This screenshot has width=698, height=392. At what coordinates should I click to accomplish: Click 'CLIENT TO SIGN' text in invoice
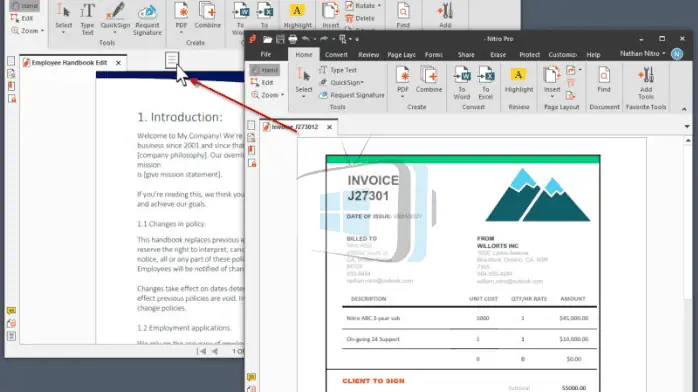tap(373, 381)
